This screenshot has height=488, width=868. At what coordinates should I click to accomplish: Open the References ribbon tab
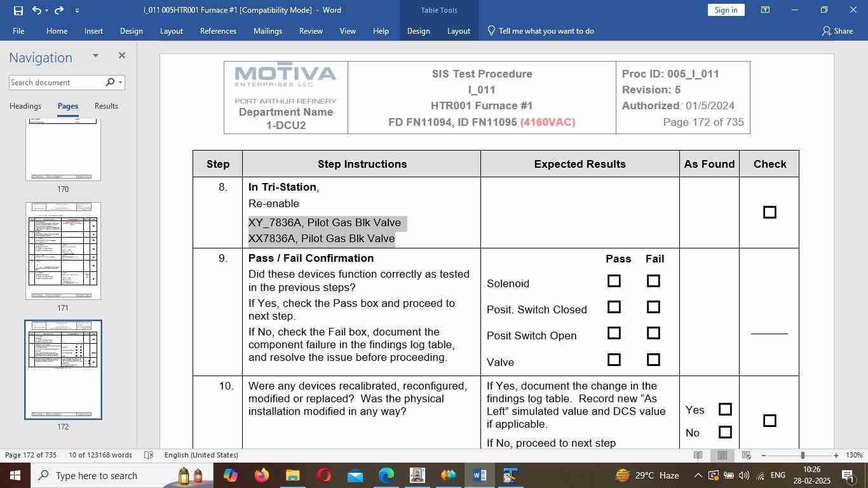click(218, 31)
